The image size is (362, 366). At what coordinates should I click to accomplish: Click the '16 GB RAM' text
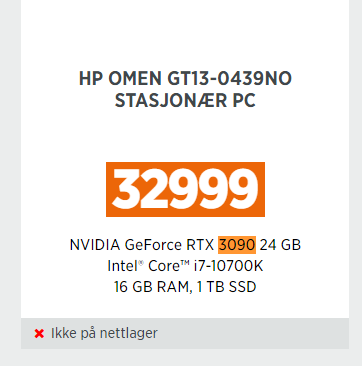pos(152,287)
